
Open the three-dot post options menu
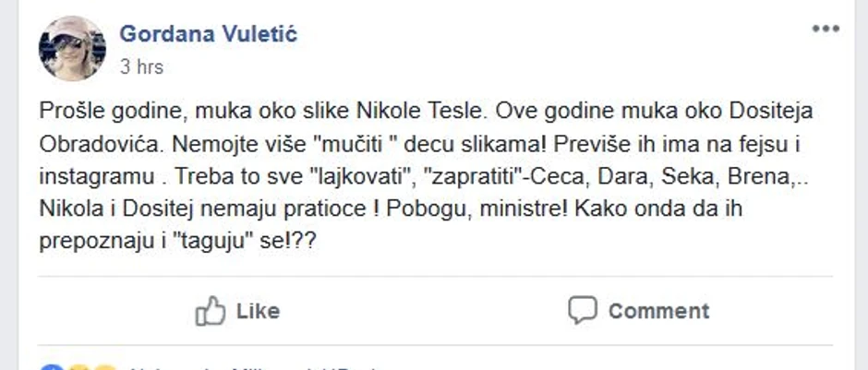(x=826, y=30)
